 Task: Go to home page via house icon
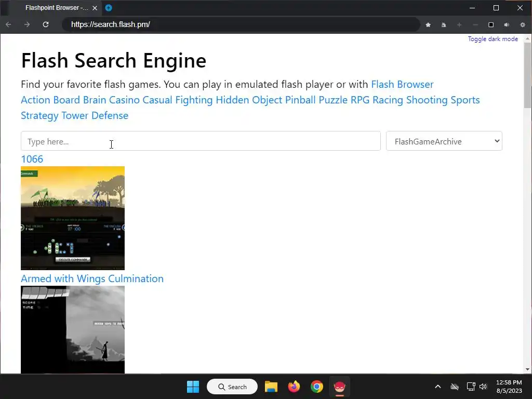[444, 25]
